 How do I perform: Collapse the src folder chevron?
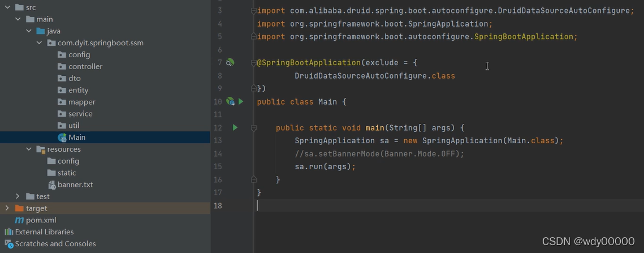[x=7, y=7]
